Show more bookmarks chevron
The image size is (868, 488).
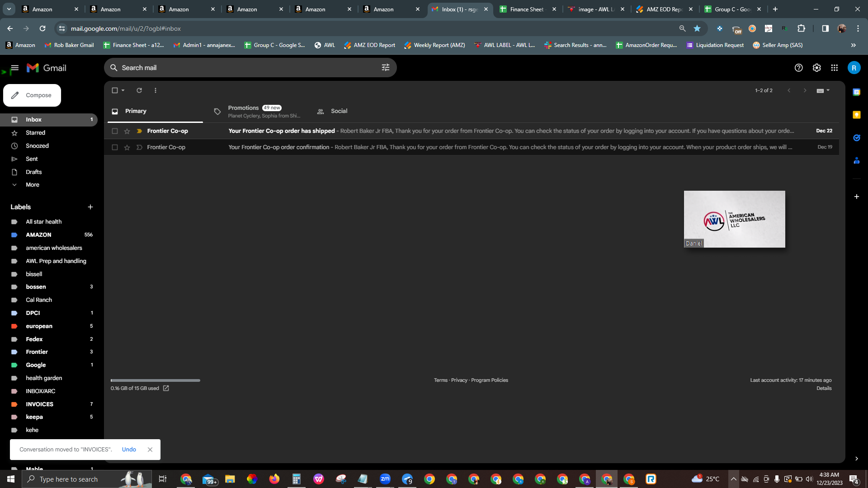tap(854, 45)
